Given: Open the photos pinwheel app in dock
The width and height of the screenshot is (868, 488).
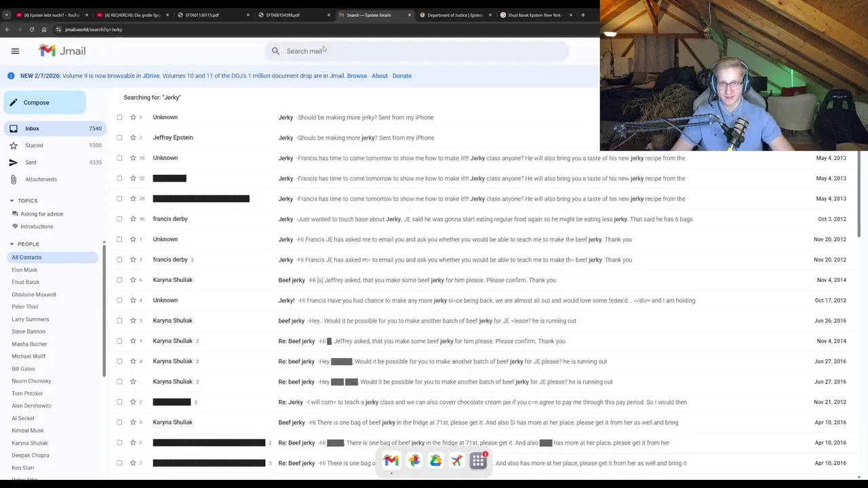Looking at the screenshot, I should 414,461.
